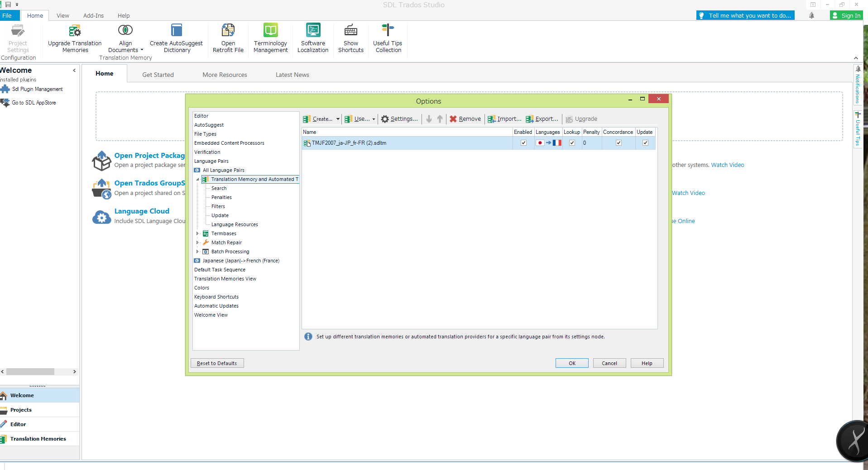Switch to Latest News tab
The width and height of the screenshot is (868, 470).
(293, 75)
